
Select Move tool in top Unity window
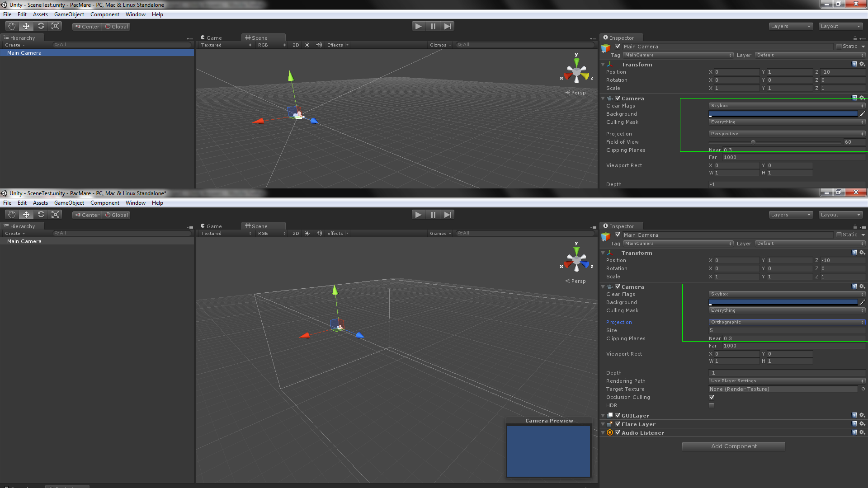(26, 26)
